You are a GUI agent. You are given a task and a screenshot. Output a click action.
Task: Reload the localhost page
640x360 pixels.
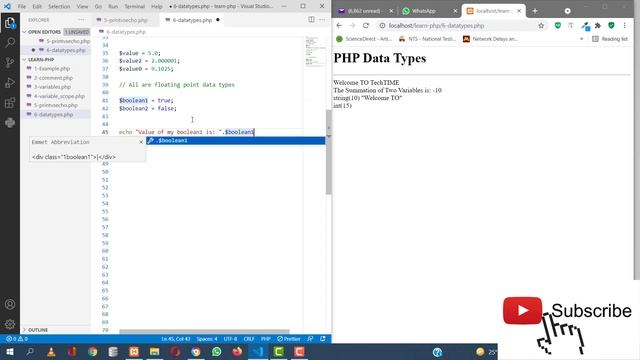coord(366,25)
